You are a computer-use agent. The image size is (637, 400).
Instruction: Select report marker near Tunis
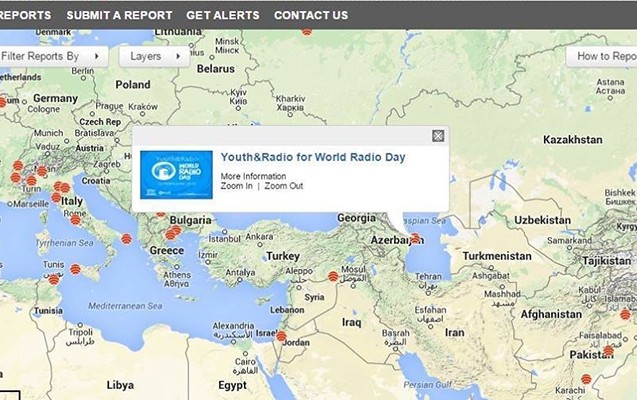coord(54,279)
